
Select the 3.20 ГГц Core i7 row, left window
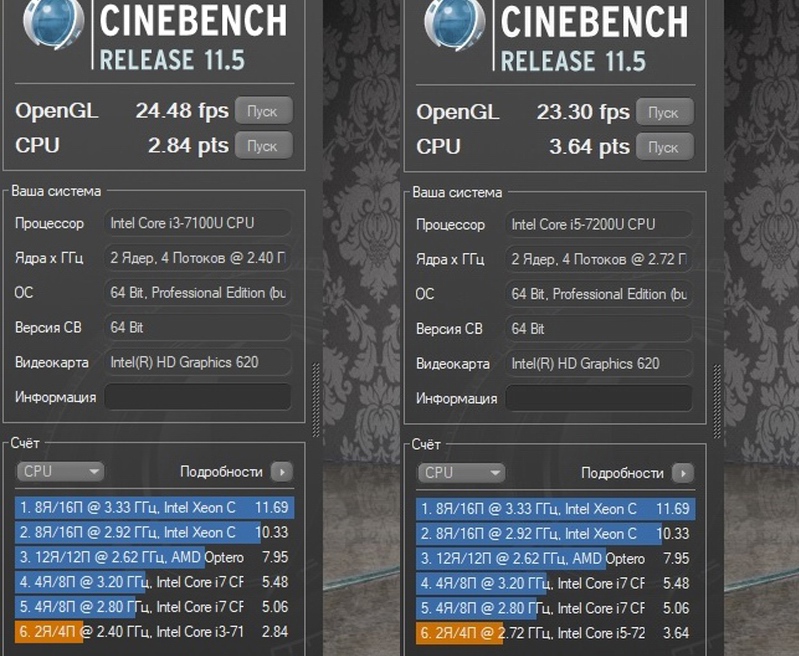pyautogui.click(x=154, y=582)
